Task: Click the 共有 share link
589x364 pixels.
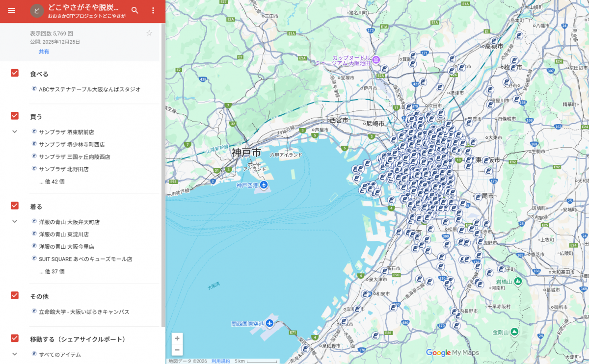Action: [x=44, y=52]
